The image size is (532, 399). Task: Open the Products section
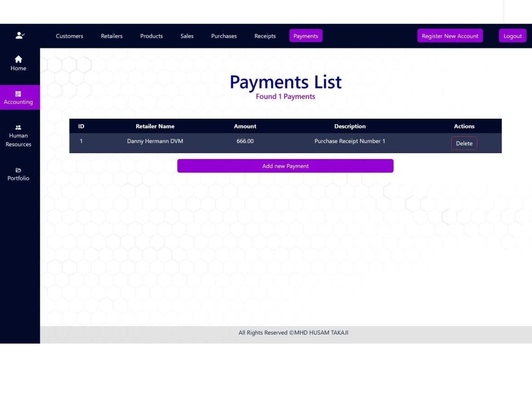(151, 36)
